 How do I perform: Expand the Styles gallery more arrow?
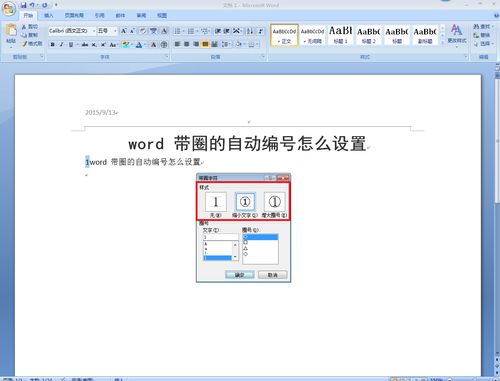pyautogui.click(x=442, y=42)
